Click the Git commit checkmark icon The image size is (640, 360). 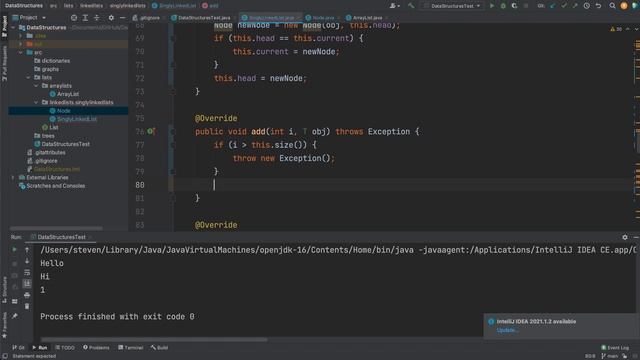(x=564, y=6)
